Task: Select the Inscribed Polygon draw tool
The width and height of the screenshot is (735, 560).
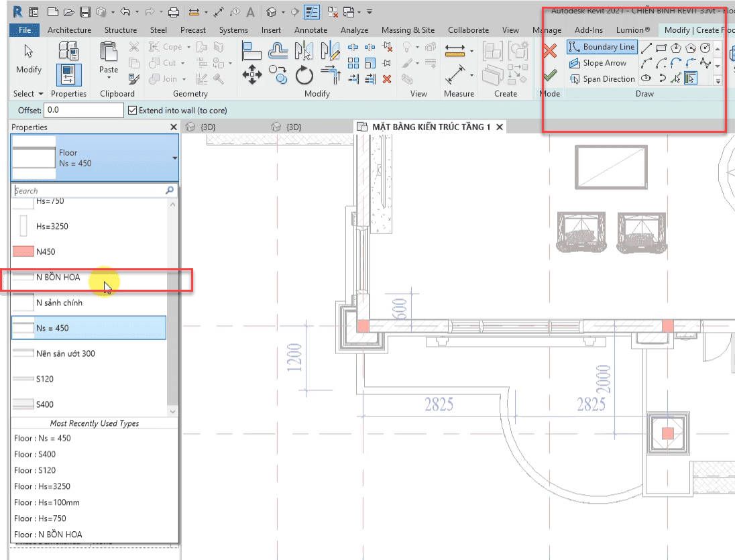Action: coord(676,48)
